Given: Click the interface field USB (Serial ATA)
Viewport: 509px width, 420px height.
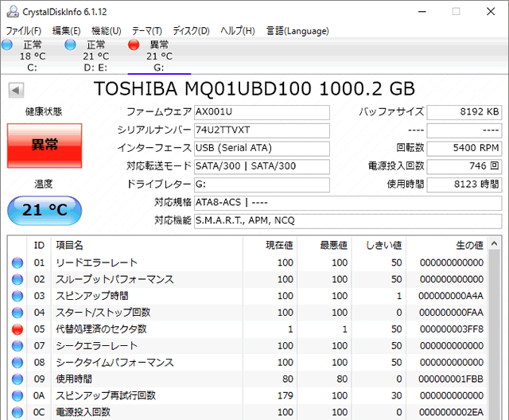Looking at the screenshot, I should [262, 149].
